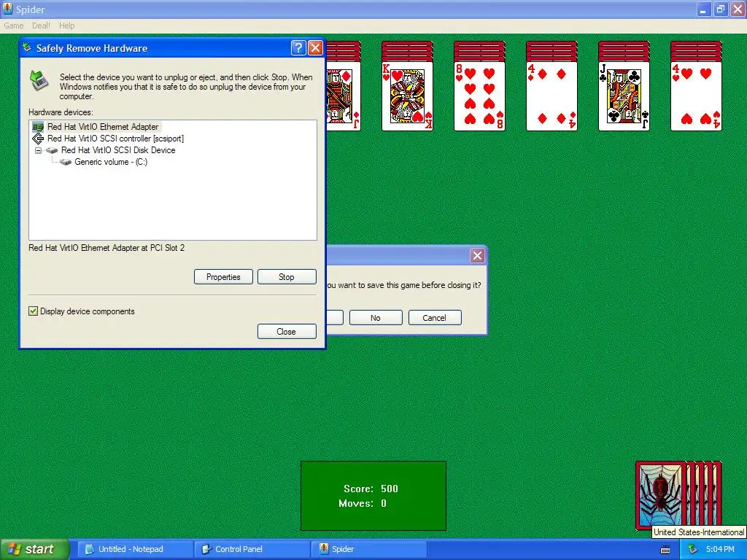Switch to Control Panel taskbar button
The image size is (747, 560).
(252, 549)
